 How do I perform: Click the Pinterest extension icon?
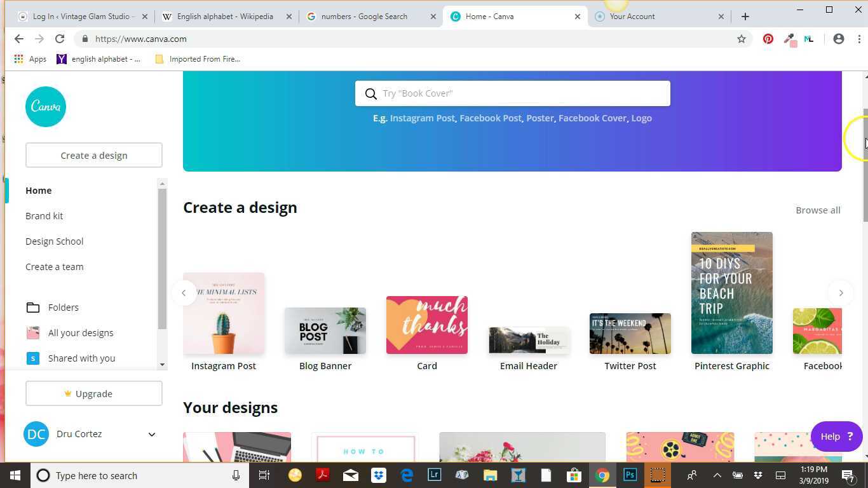pos(768,39)
